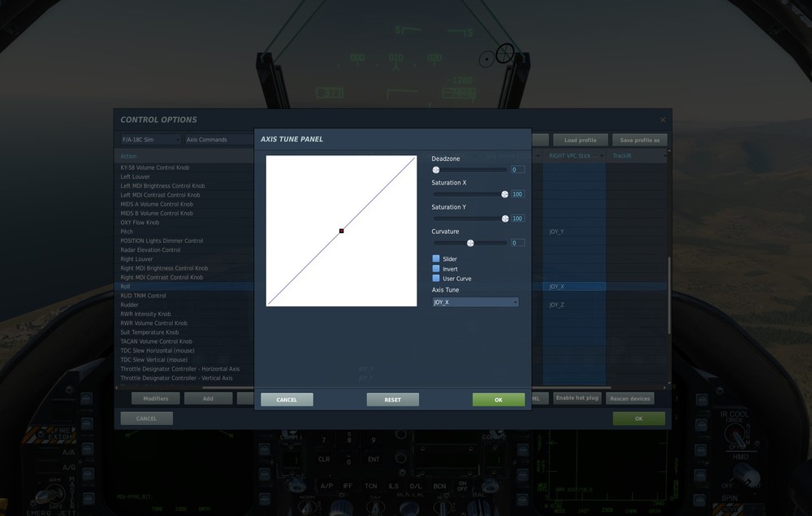The image size is (812, 516).
Task: Select Left MDI Brightness Control Knob row
Action: [x=184, y=186]
